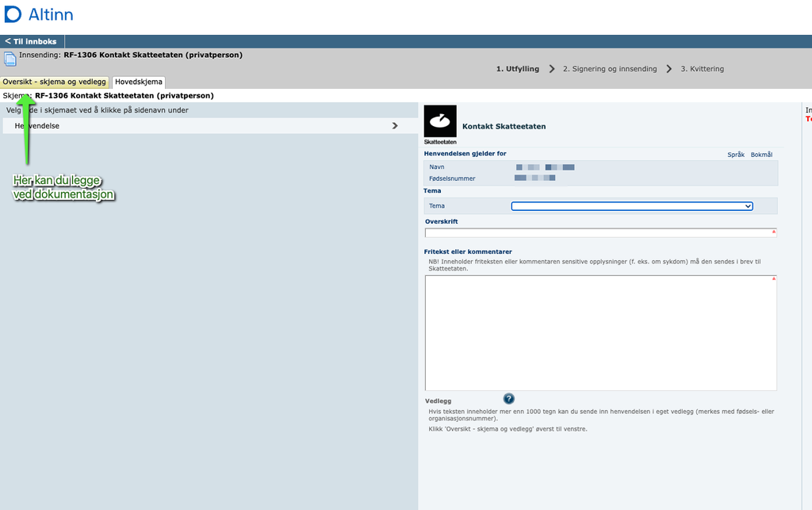Click the arrow before step 3. Kvittering
Screen dimensions: 812x510
click(x=669, y=69)
